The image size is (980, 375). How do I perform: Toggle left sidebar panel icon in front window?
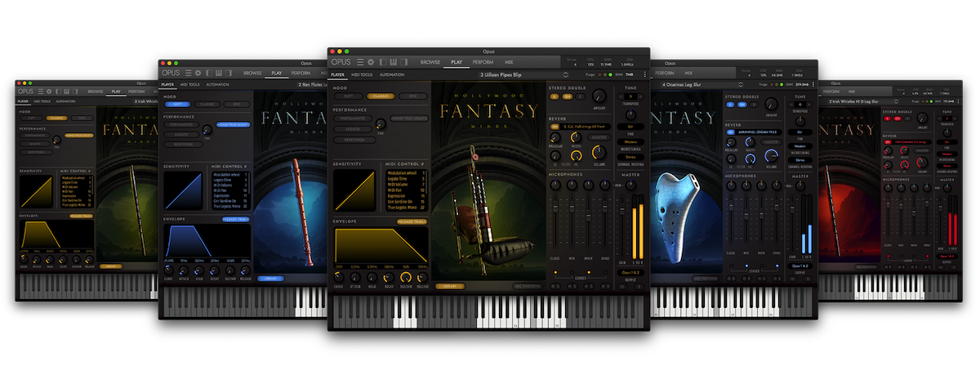click(x=383, y=62)
